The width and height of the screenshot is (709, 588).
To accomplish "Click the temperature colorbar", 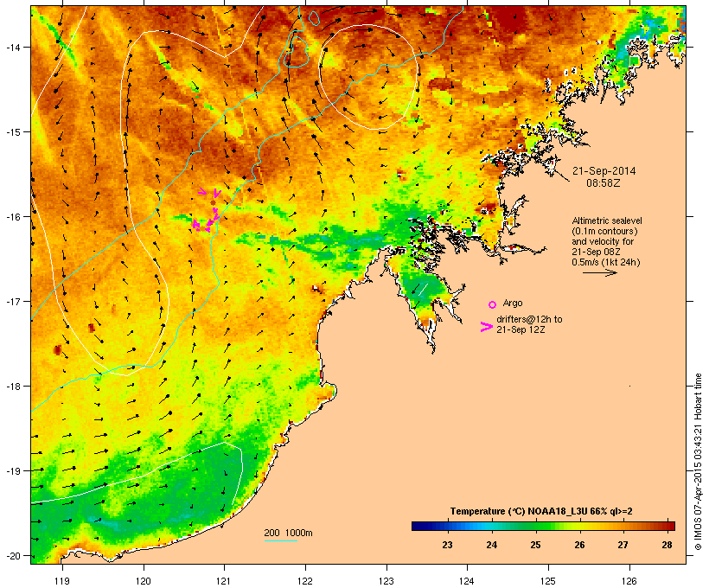I will point(543,526).
